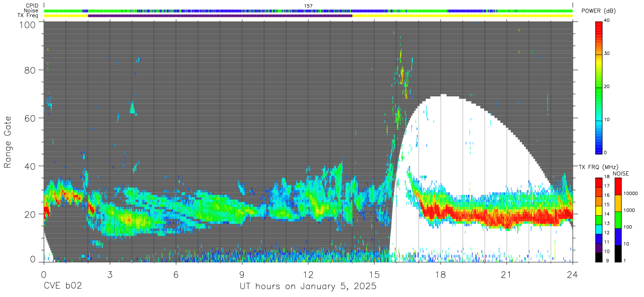Click the UT hours on January 5, 2025 title
Image resolution: width=644 pixels, height=297 pixels.
[308, 287]
